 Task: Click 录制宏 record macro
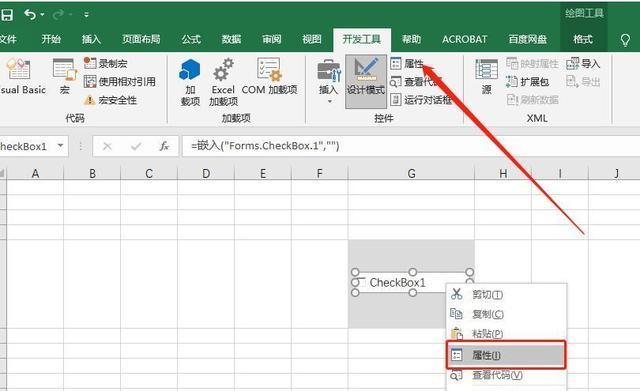(105, 63)
